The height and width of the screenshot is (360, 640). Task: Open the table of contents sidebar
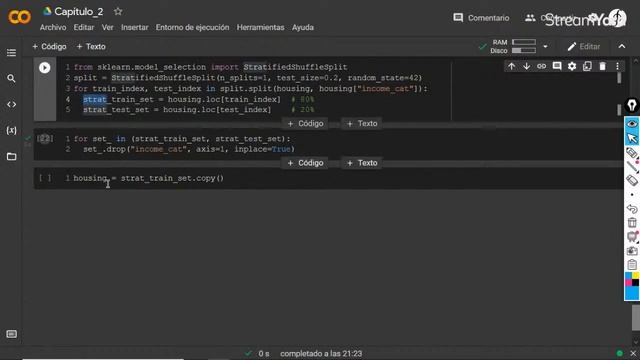[11, 53]
